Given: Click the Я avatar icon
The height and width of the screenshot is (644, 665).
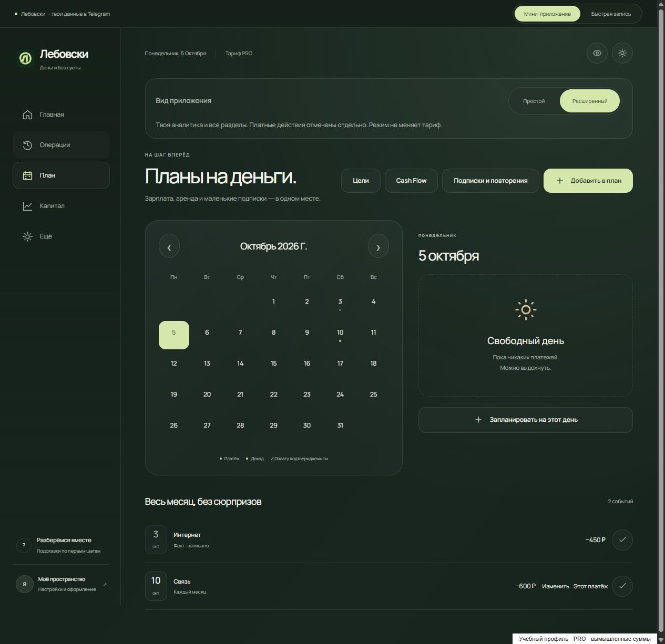Looking at the screenshot, I should pyautogui.click(x=24, y=584).
